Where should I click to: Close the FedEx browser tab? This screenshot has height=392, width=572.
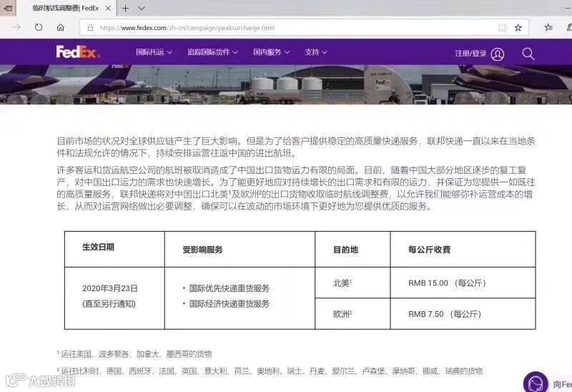[108, 8]
